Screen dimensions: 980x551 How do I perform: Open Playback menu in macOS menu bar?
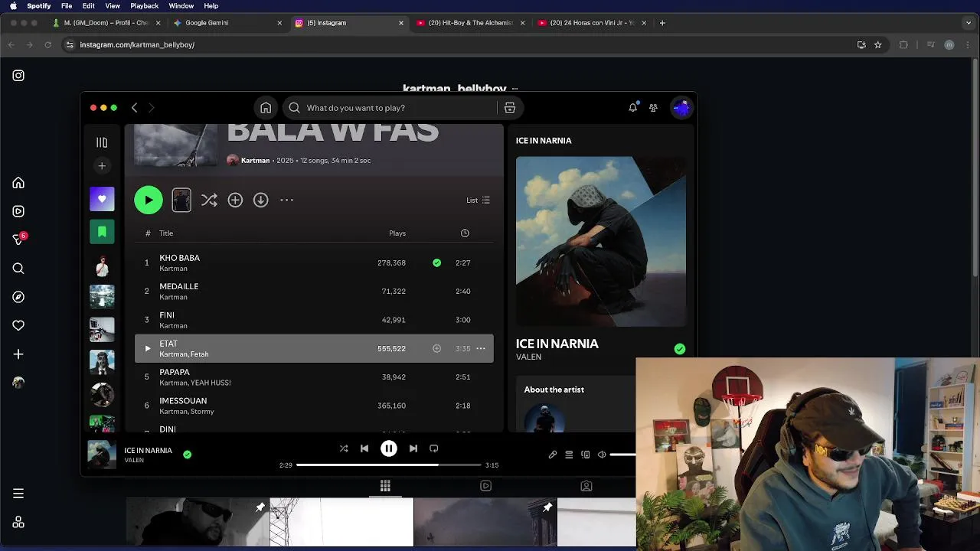(x=144, y=6)
